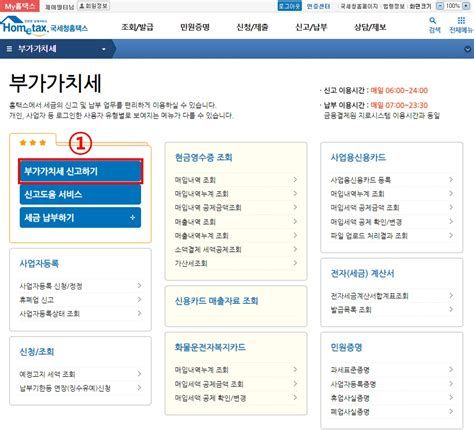Click 부가가치세 신고하기 button
This screenshot has height=430, width=474.
coord(81,171)
